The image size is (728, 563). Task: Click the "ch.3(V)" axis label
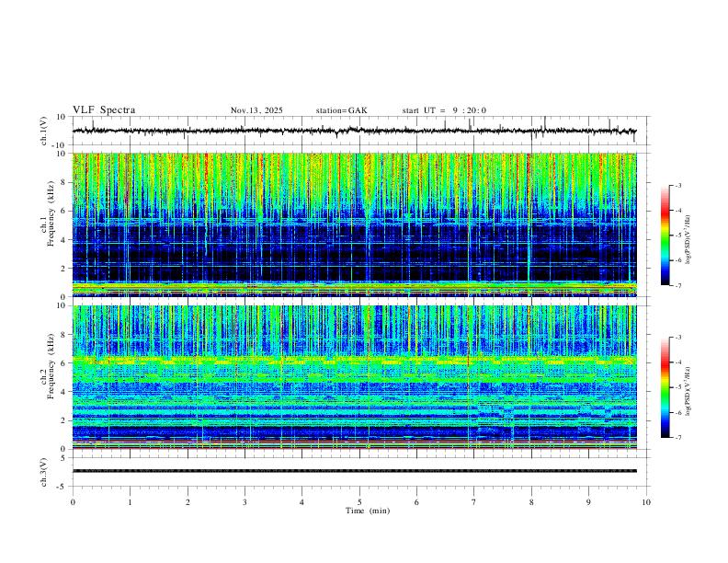point(44,472)
